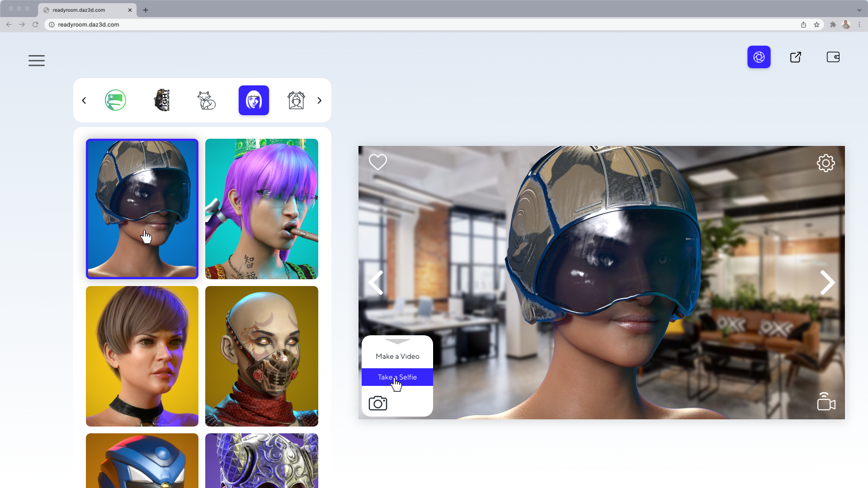View site information icon
This screenshot has width=868, height=488.
pyautogui.click(x=52, y=24)
